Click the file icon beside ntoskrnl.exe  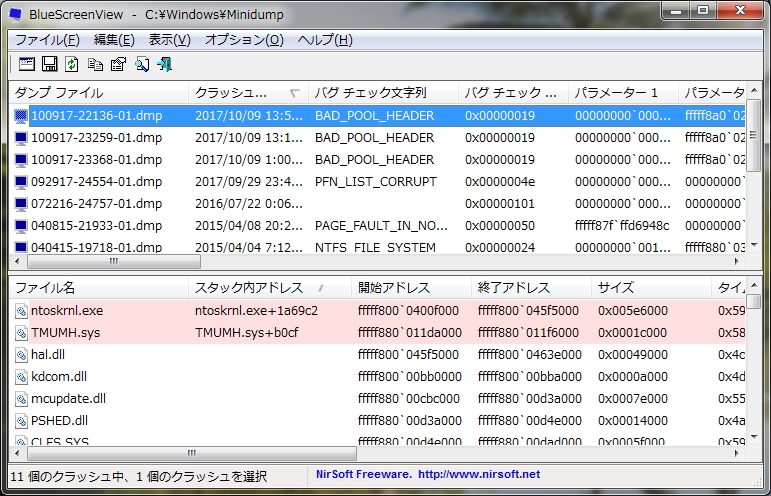pyautogui.click(x=21, y=311)
